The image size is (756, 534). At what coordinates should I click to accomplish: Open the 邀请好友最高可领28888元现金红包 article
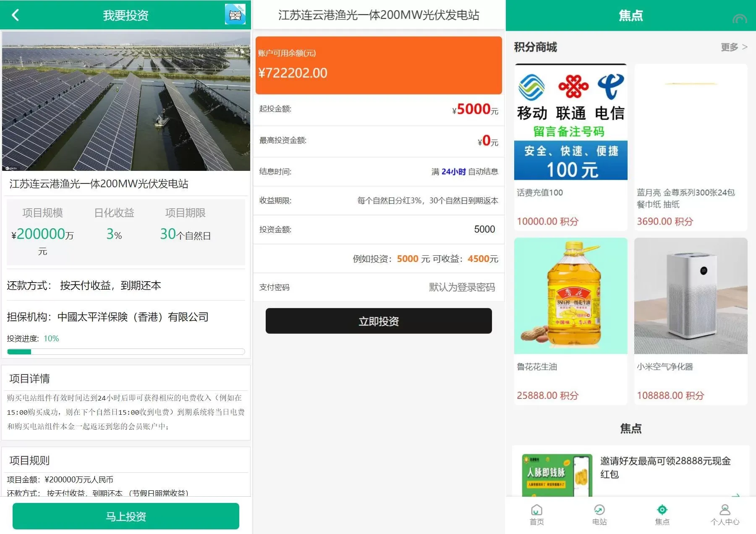pos(665,467)
